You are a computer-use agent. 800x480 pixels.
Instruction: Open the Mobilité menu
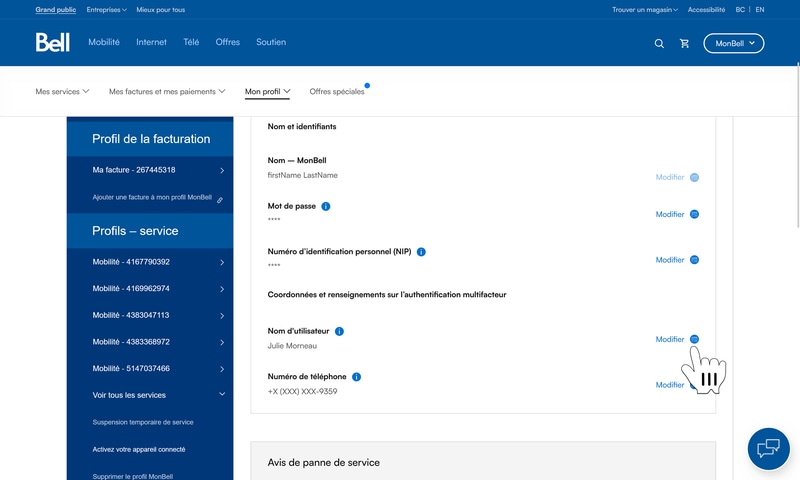click(104, 42)
